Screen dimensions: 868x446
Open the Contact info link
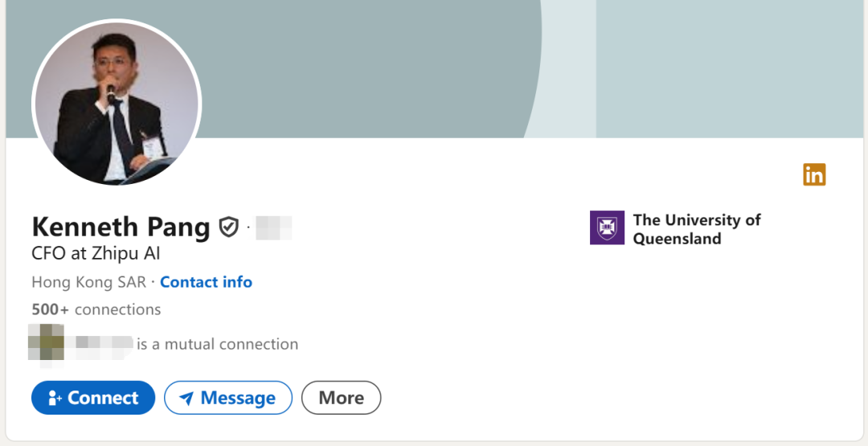pyautogui.click(x=206, y=282)
